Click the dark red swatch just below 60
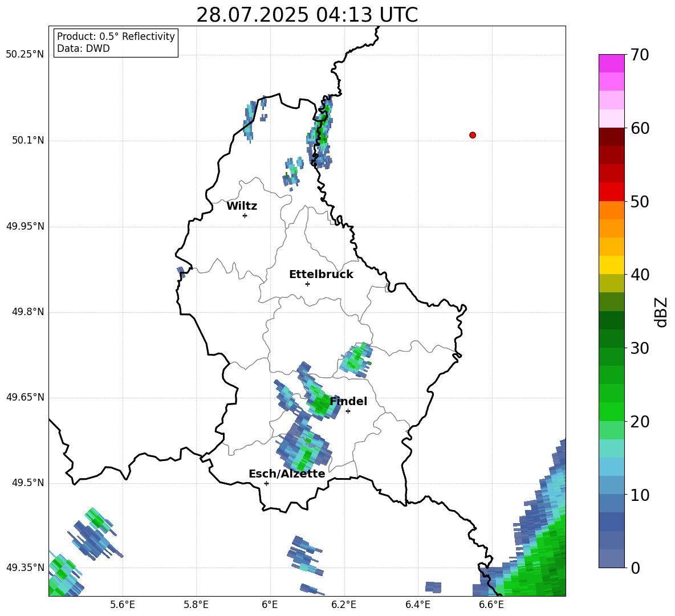This screenshot has width=675, height=616. tap(611, 137)
